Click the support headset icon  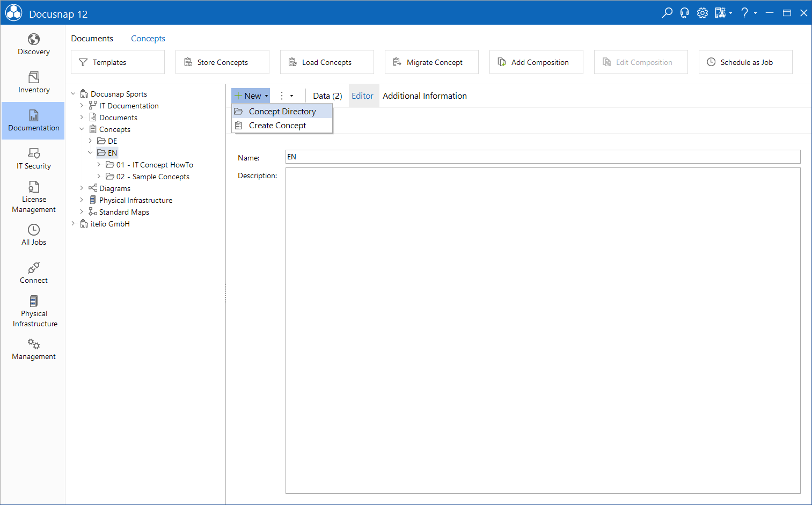click(x=685, y=13)
